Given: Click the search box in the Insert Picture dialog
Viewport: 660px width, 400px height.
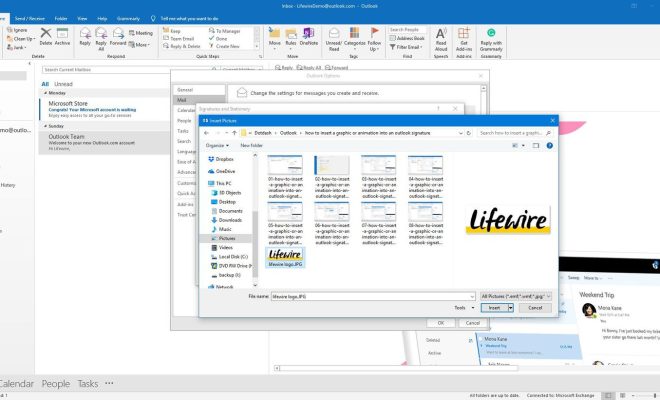Looking at the screenshot, I should pos(515,133).
